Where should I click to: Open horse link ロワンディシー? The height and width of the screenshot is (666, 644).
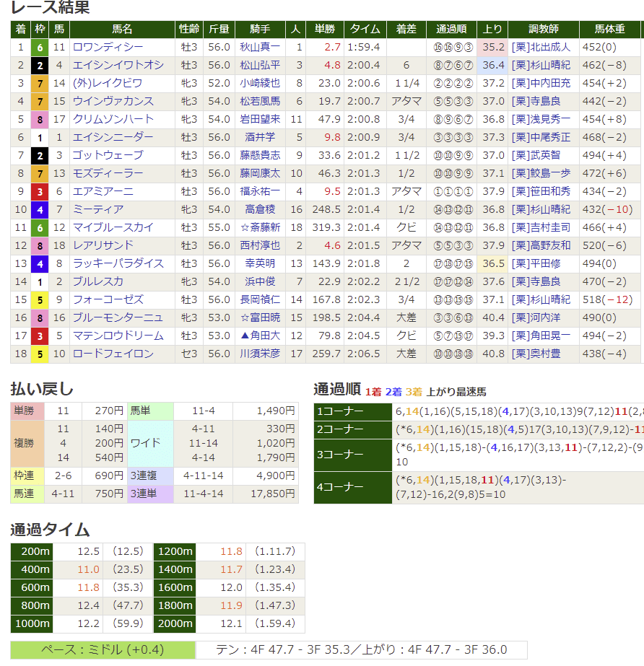coord(108,47)
